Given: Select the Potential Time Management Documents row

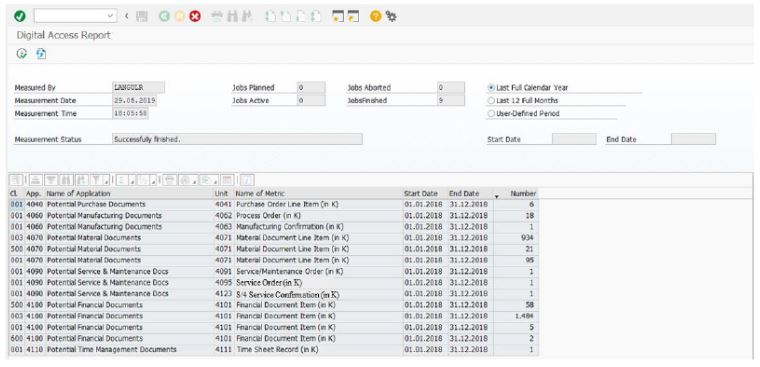Looking at the screenshot, I should (274, 350).
